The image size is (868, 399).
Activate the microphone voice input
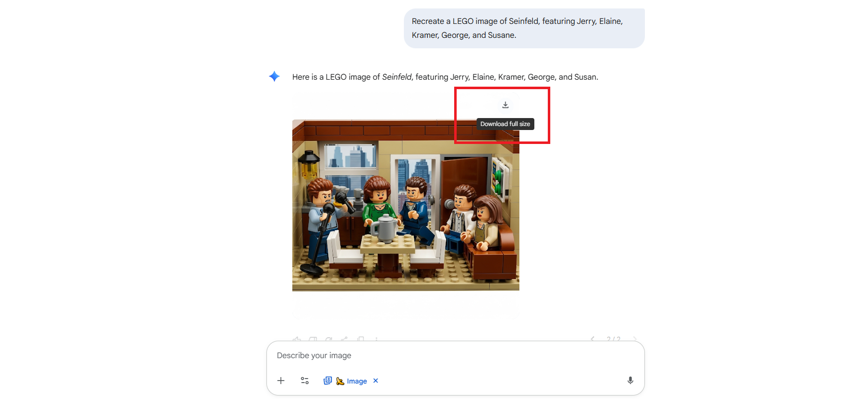pyautogui.click(x=630, y=381)
